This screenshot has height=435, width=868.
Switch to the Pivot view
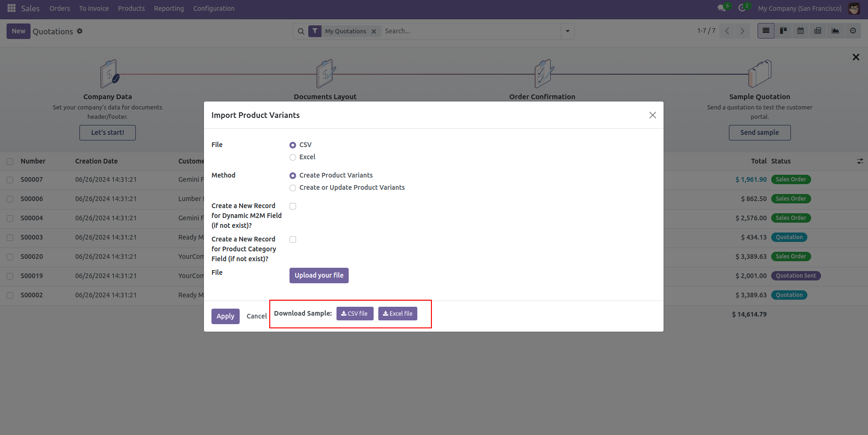pyautogui.click(x=818, y=31)
